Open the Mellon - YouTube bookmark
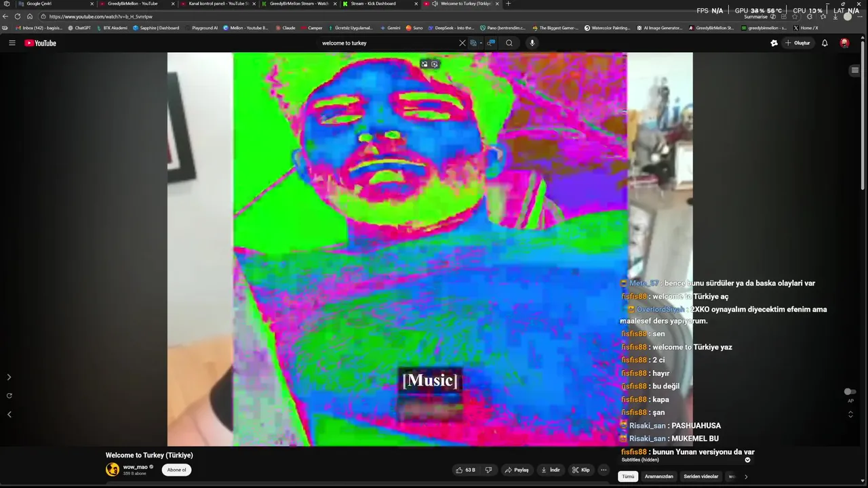The height and width of the screenshot is (488, 868). tap(245, 28)
